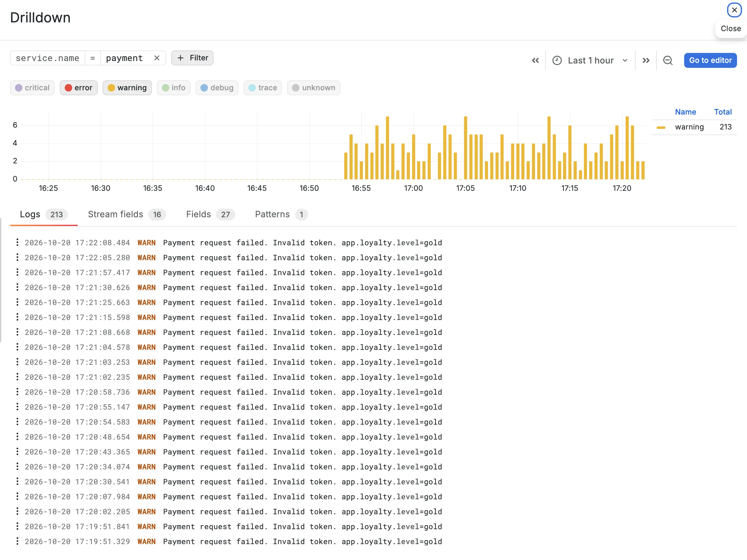Viewport: 747px width, 560px height.
Task: Shift time range forward with double-right arrows
Action: 646,60
